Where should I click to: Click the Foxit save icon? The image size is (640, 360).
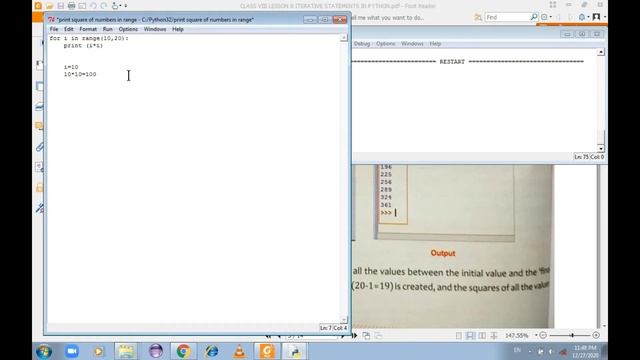point(60,6)
